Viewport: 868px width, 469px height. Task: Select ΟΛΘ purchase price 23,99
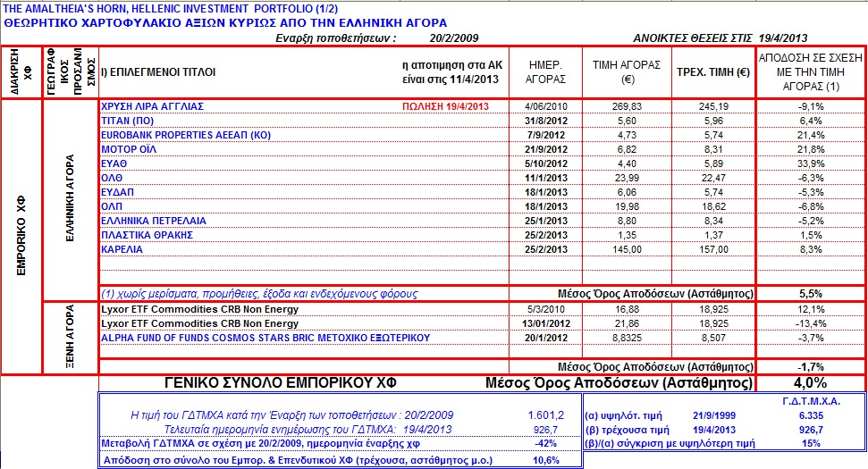tap(627, 178)
